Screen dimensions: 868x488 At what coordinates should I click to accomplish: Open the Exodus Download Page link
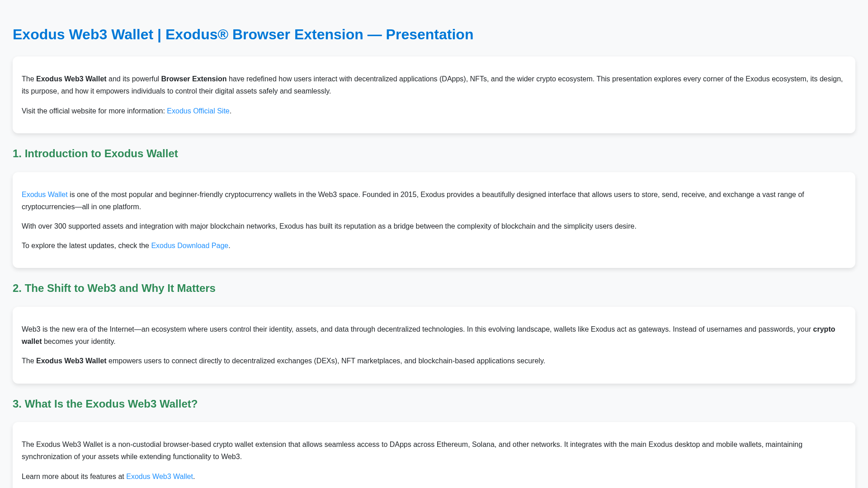pos(189,245)
